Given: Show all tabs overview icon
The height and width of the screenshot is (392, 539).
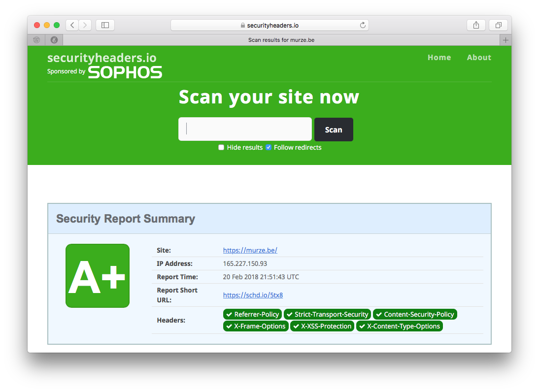Looking at the screenshot, I should (x=498, y=25).
